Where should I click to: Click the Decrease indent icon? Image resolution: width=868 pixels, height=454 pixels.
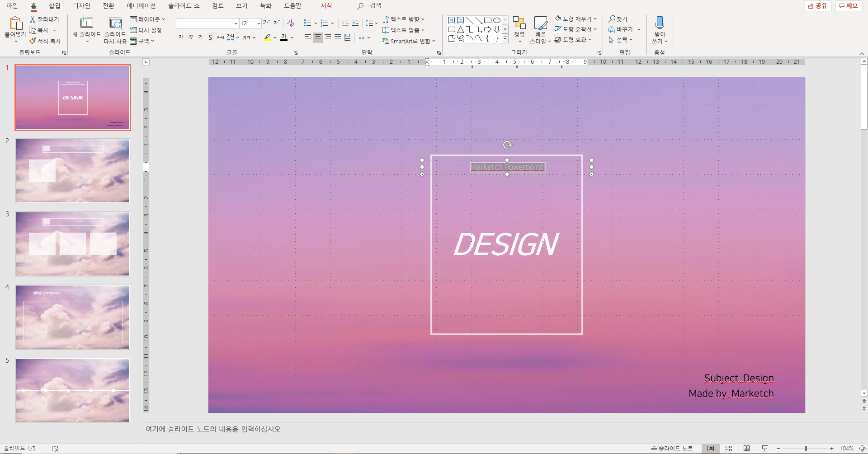(345, 23)
